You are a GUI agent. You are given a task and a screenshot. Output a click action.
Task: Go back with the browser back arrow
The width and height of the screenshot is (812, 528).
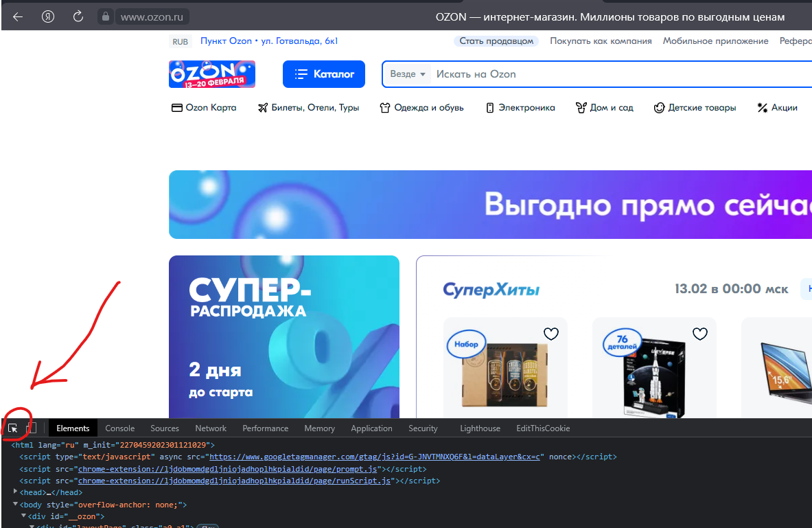pyautogui.click(x=18, y=17)
